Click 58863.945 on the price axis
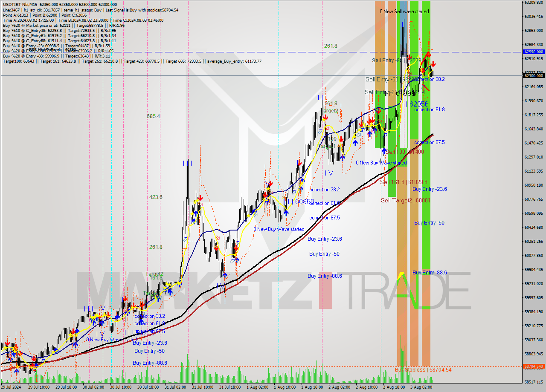546x392 pixels. (x=534, y=354)
